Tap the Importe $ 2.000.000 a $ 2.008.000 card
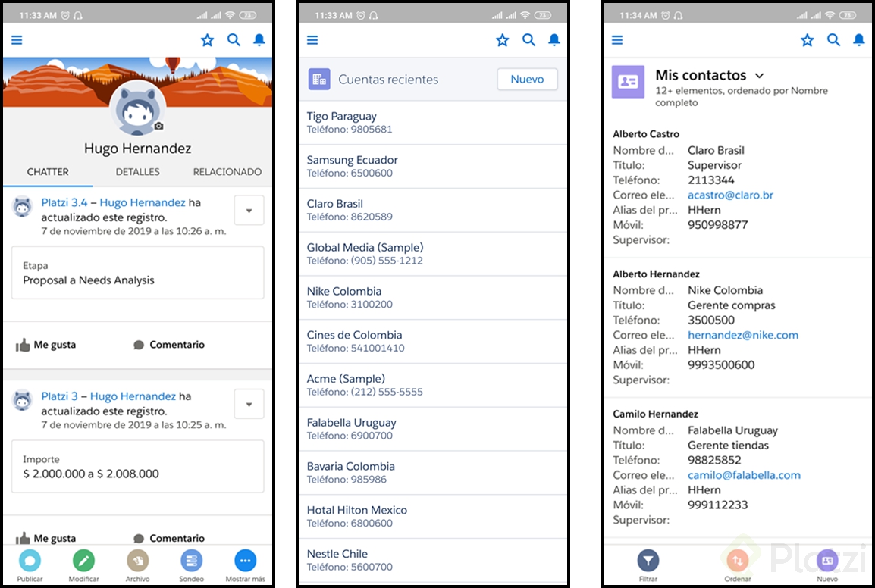The width and height of the screenshot is (875, 588). click(x=137, y=466)
